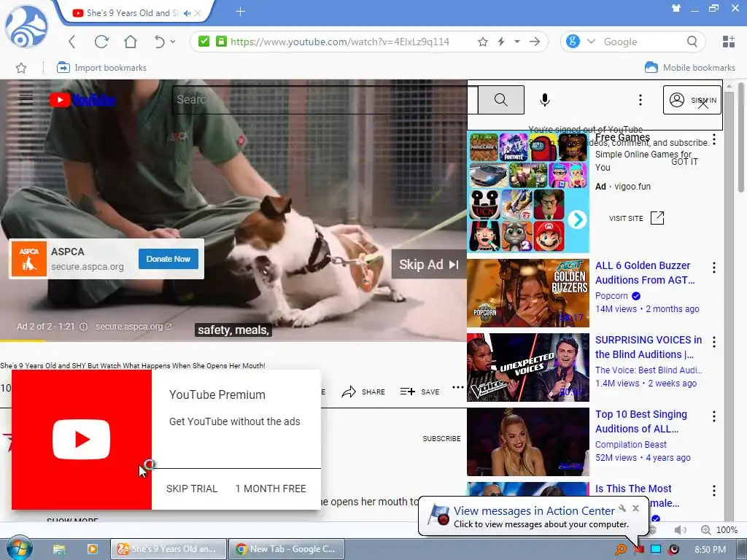Viewport: 747px width, 560px height.
Task: Click the Google search input field
Action: (640, 42)
